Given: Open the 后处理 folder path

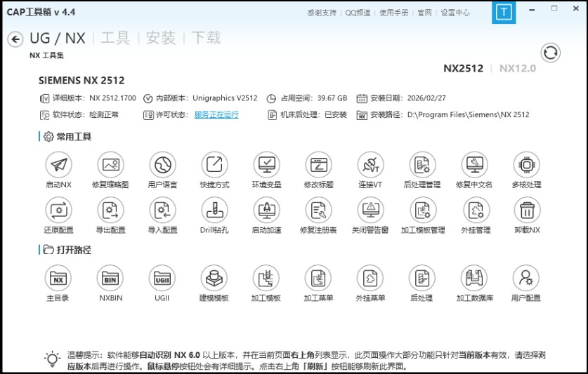Looking at the screenshot, I should [x=422, y=279].
